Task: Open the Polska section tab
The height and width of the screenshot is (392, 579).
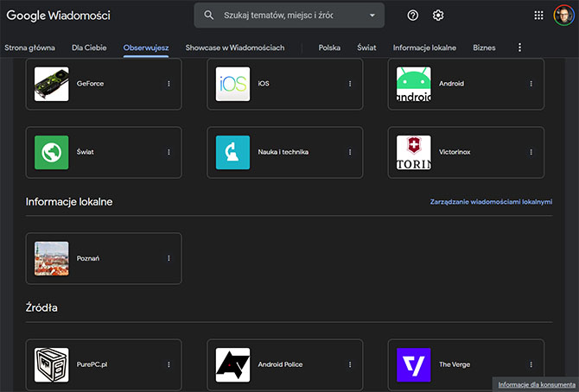Action: (x=329, y=47)
